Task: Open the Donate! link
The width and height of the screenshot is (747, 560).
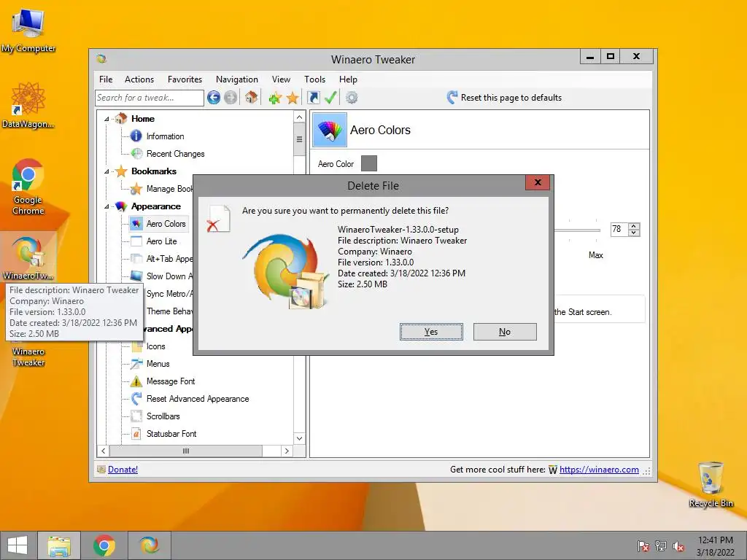Action: [x=123, y=470]
